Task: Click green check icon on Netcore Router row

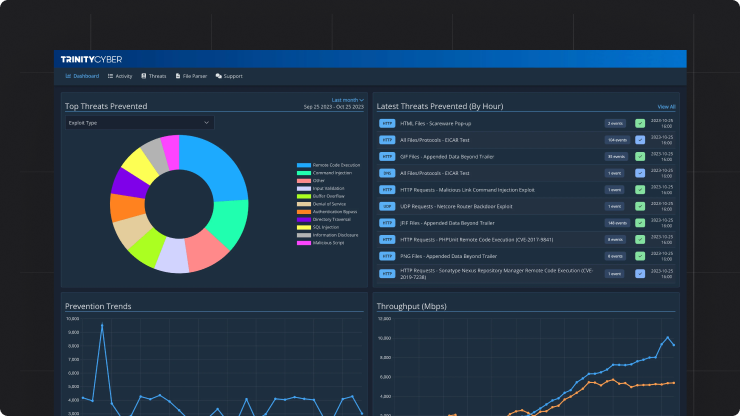Action: pos(640,206)
